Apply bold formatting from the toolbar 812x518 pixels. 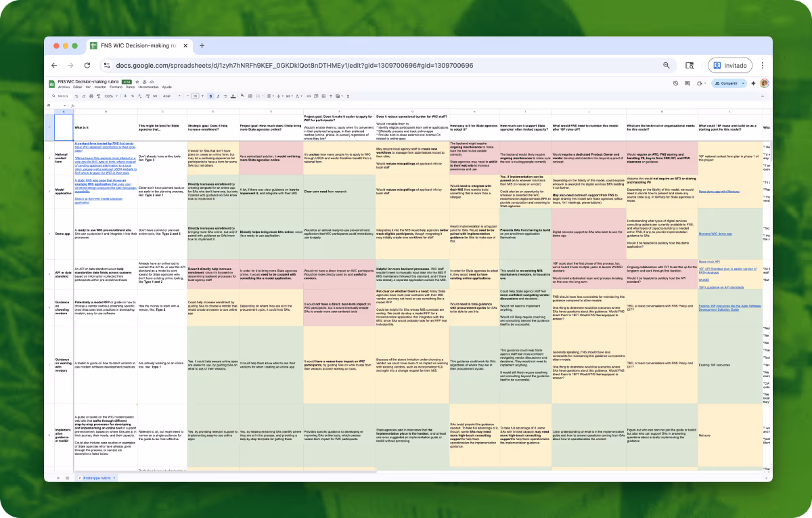(x=210, y=95)
